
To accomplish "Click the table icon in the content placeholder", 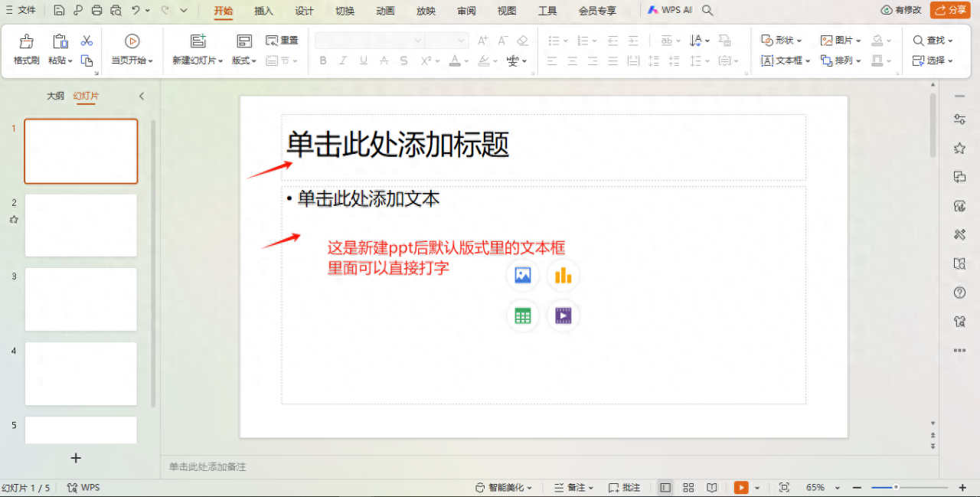I will (522, 316).
